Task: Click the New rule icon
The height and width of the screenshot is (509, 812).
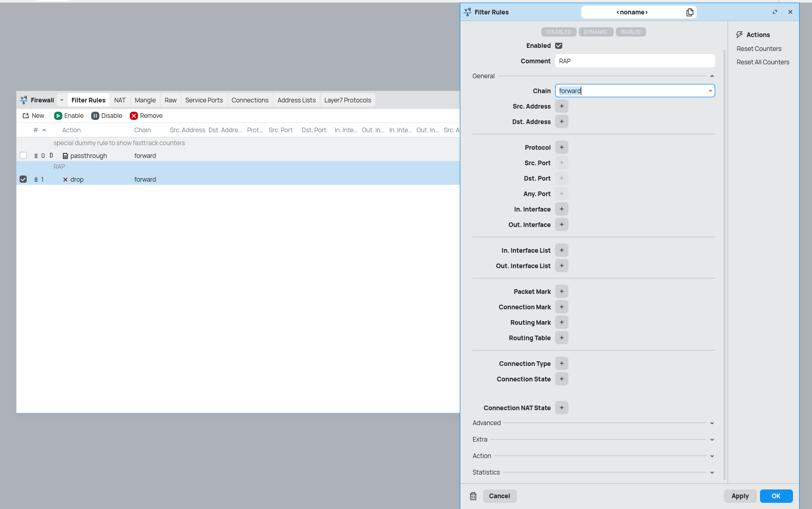Action: click(26, 116)
